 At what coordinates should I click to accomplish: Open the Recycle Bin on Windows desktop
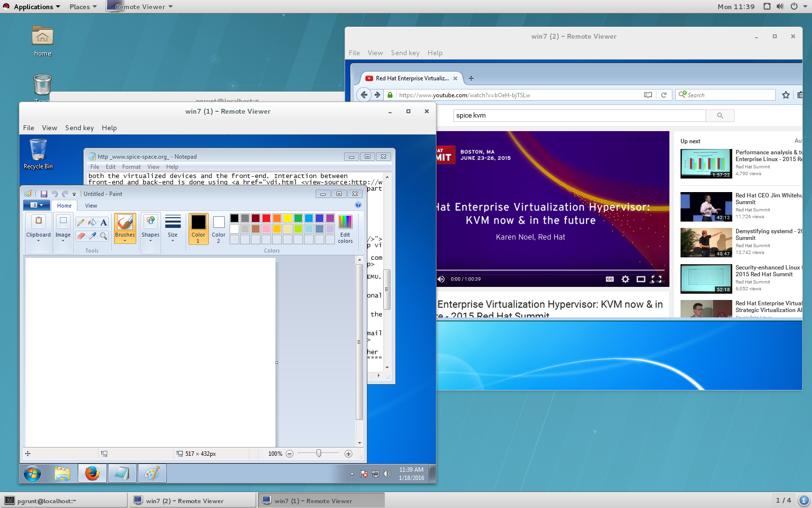38,154
